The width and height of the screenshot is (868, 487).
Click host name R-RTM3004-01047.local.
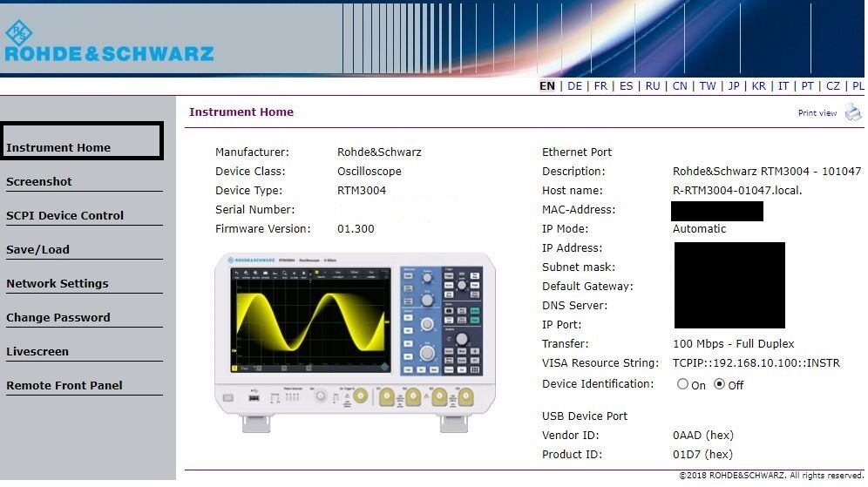737,191
